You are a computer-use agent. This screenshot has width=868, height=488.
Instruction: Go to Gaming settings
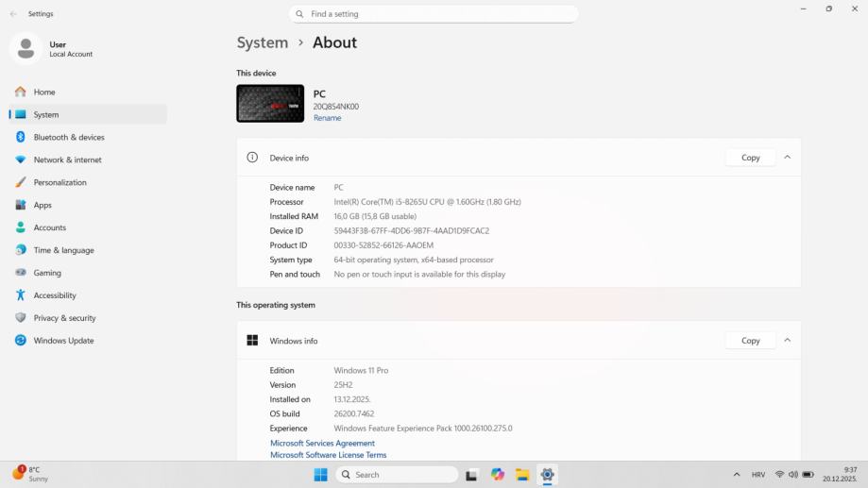coord(88,273)
